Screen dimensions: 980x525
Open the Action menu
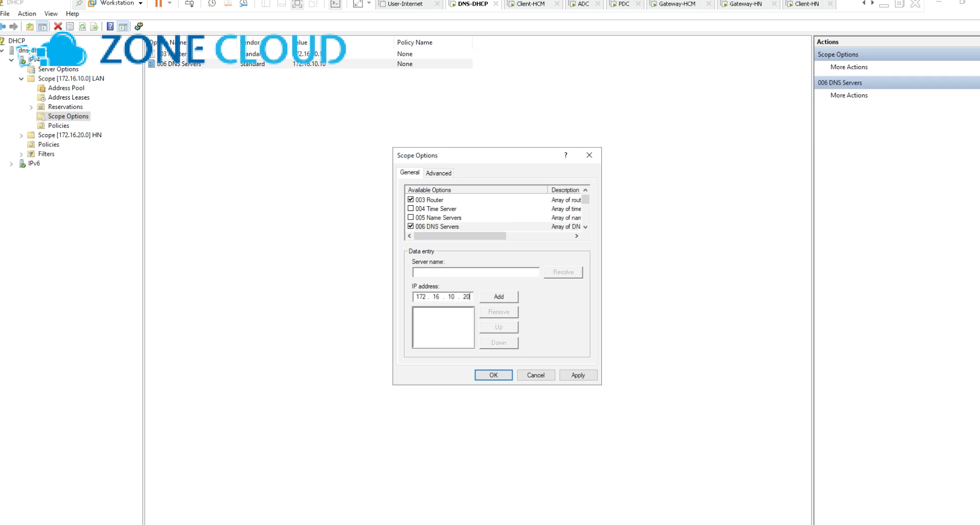(x=27, y=14)
